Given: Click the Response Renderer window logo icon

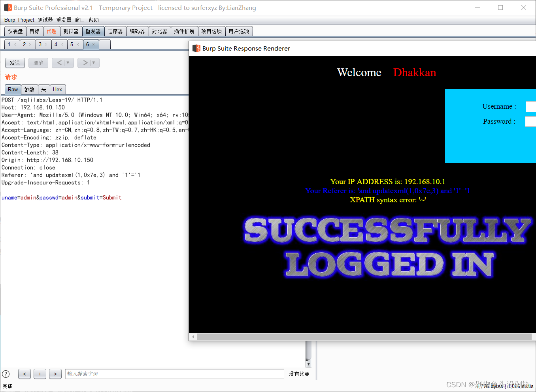Looking at the screenshot, I should (196, 48).
